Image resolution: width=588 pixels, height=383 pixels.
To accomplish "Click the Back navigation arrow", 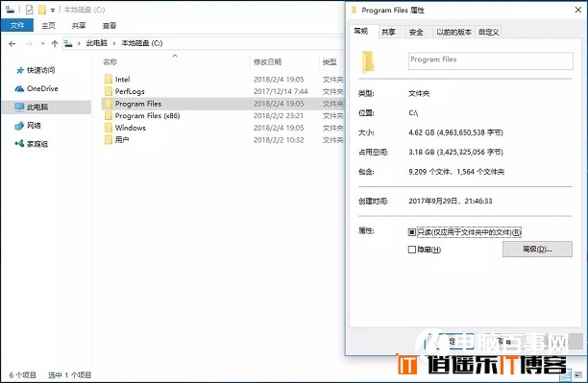I will [x=12, y=44].
